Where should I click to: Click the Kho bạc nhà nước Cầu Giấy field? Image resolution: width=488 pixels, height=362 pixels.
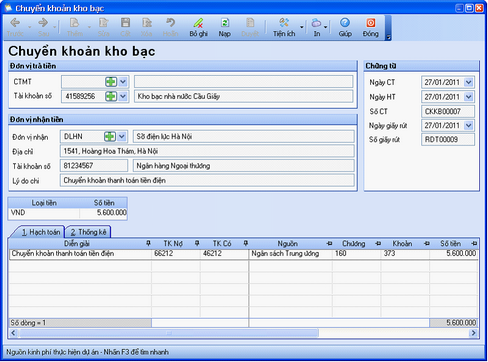(x=243, y=96)
